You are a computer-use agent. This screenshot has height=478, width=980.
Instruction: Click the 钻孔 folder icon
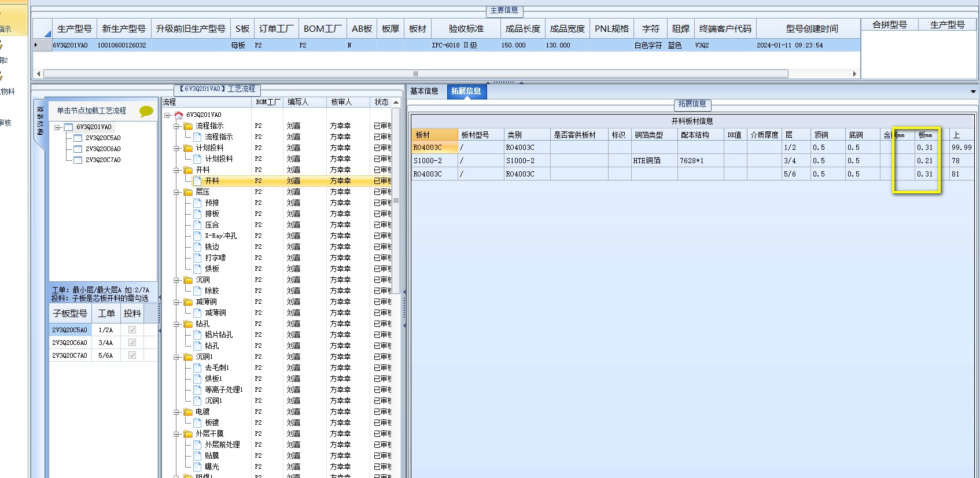[188, 323]
